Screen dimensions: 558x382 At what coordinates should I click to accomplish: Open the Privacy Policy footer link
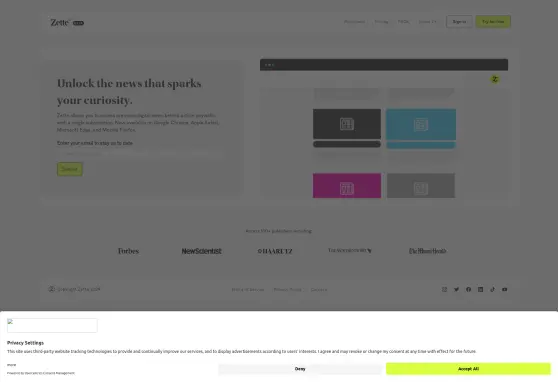pos(288,289)
